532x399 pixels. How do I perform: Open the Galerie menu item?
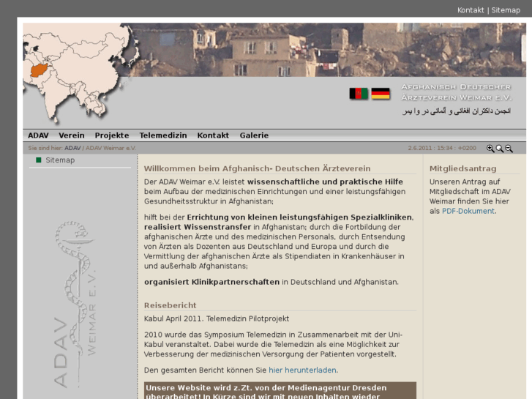[x=254, y=135]
